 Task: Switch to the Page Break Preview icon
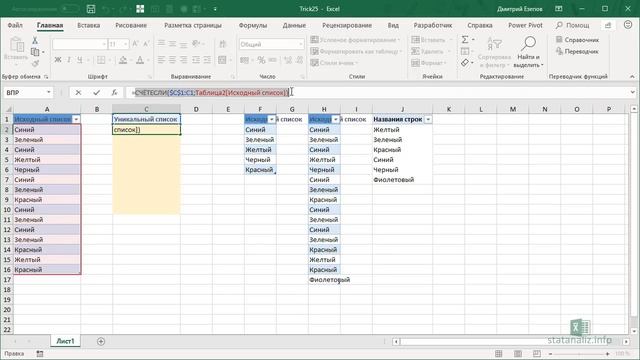click(x=537, y=353)
